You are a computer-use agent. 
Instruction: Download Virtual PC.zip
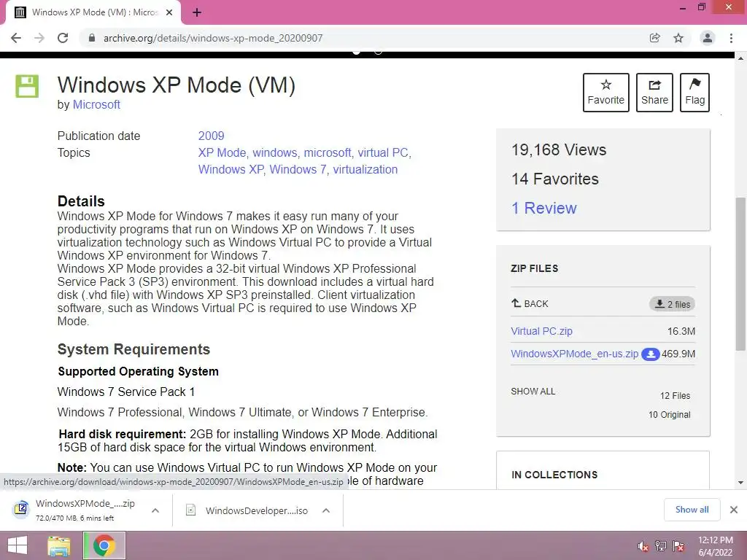point(542,331)
